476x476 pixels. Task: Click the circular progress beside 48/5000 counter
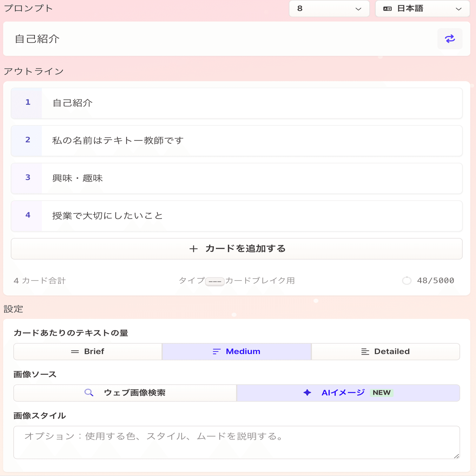[407, 281]
